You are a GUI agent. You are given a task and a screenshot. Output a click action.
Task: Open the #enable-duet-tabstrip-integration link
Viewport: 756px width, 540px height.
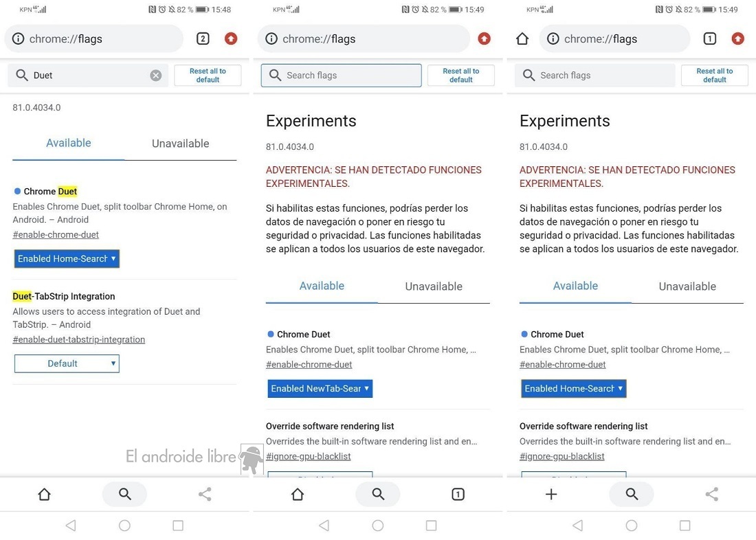pyautogui.click(x=78, y=339)
